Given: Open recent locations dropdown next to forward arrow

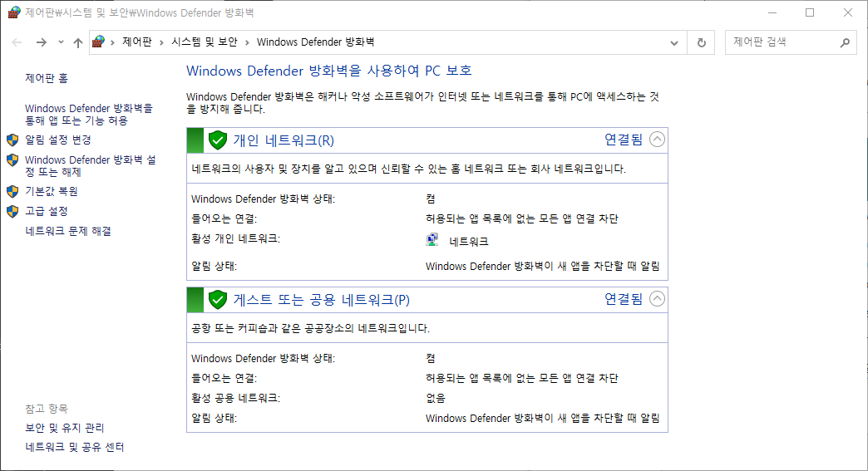Looking at the screenshot, I should (x=61, y=42).
